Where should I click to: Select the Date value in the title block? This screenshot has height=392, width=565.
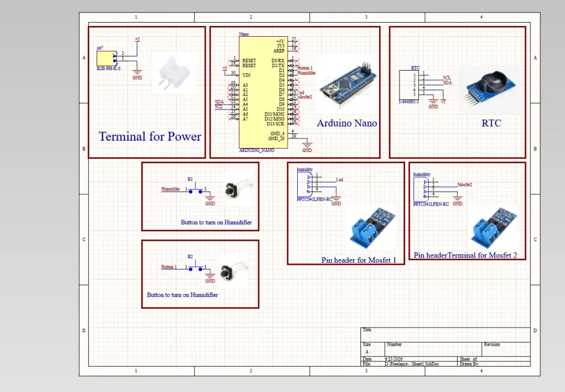pyautogui.click(x=393, y=359)
